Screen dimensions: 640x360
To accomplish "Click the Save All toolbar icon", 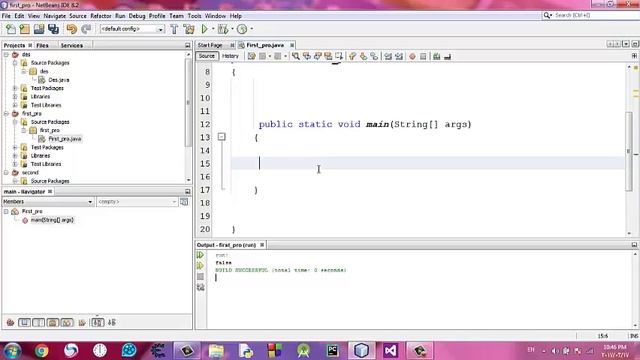I will [53, 29].
